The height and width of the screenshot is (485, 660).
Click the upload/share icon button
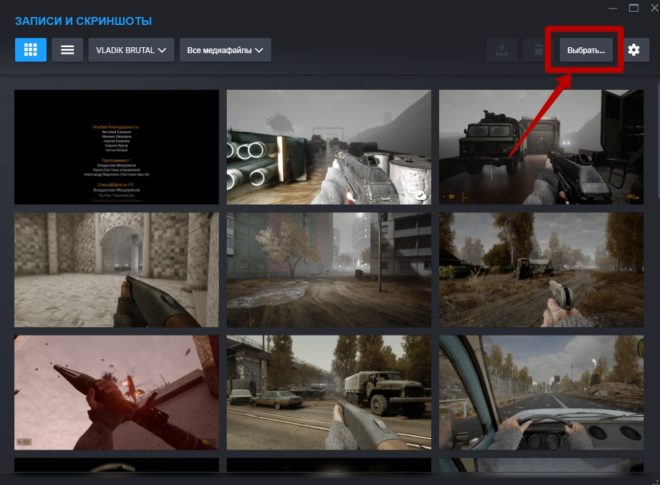click(502, 50)
